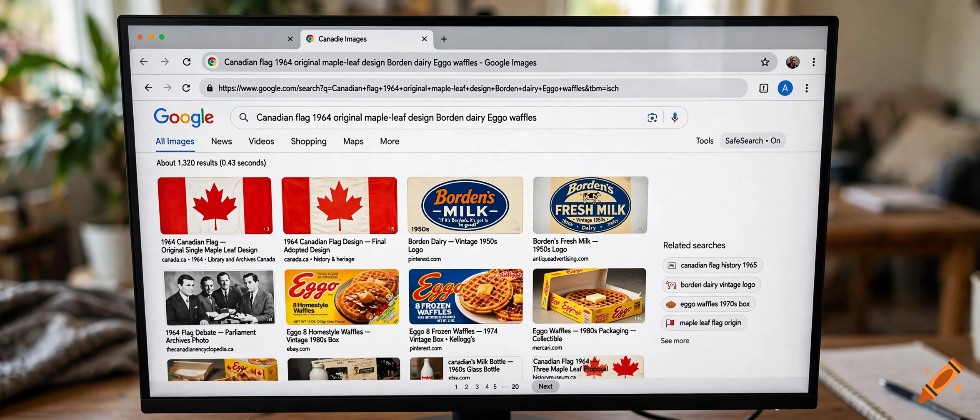Click the 'borden dairy vintage logo' related search
This screenshot has width=980, height=420.
(x=712, y=285)
